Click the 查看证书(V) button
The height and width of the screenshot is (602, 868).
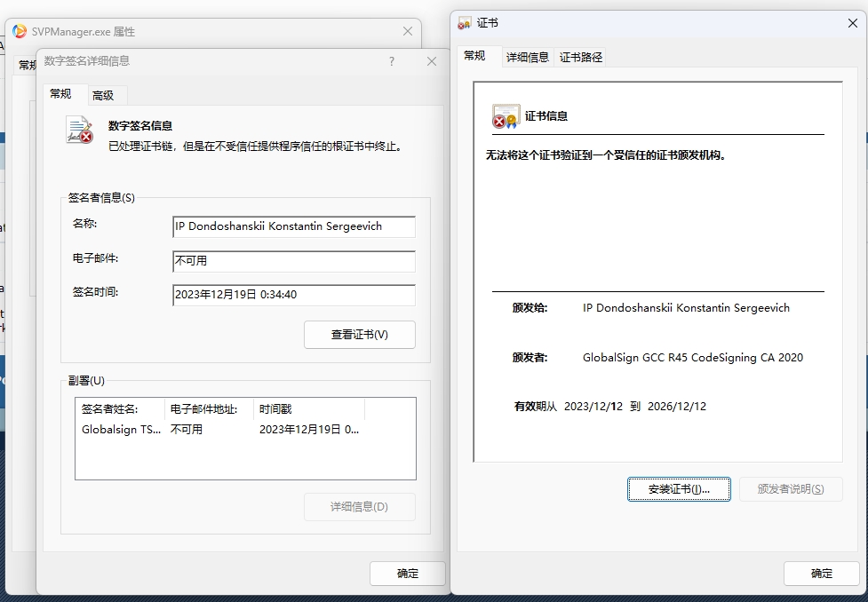tap(360, 335)
